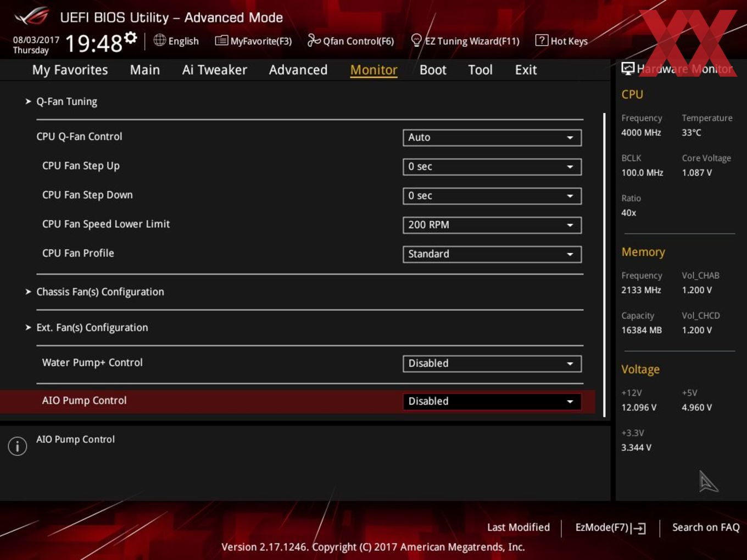Click the capacity value 16384 MB

click(642, 331)
